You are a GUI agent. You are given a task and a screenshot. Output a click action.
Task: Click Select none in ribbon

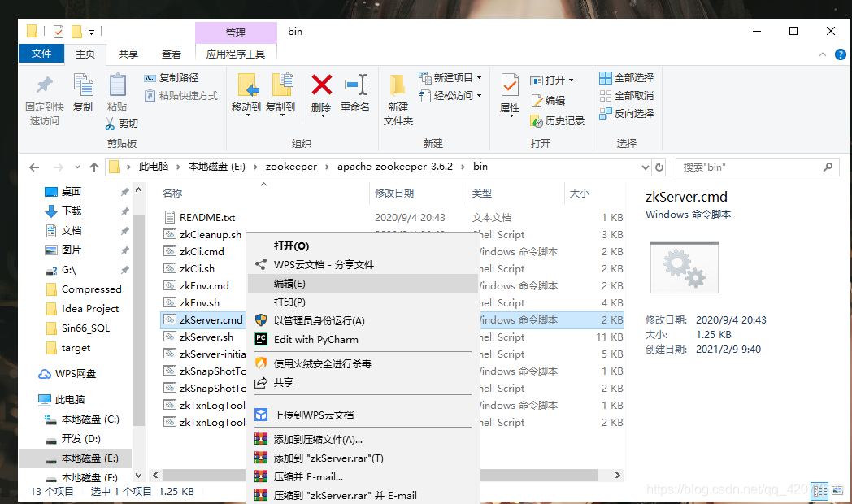(x=627, y=96)
